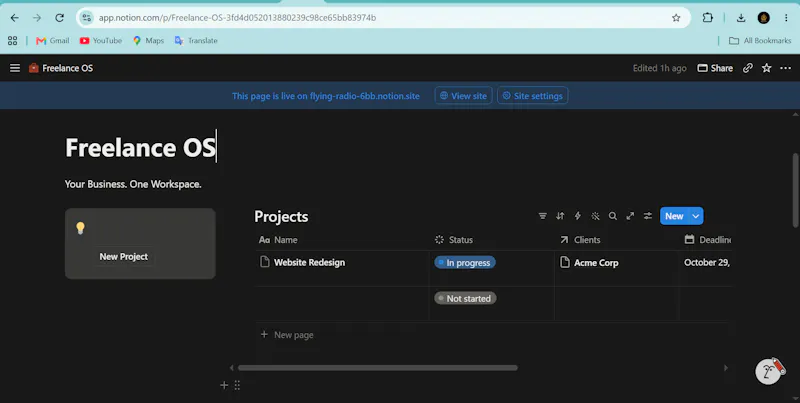
Task: Click the Name column header
Action: (342, 240)
